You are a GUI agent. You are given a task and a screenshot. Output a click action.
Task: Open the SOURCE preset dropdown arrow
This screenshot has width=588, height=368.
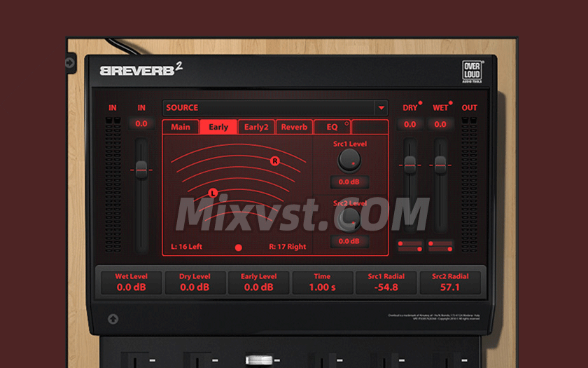pyautogui.click(x=381, y=108)
